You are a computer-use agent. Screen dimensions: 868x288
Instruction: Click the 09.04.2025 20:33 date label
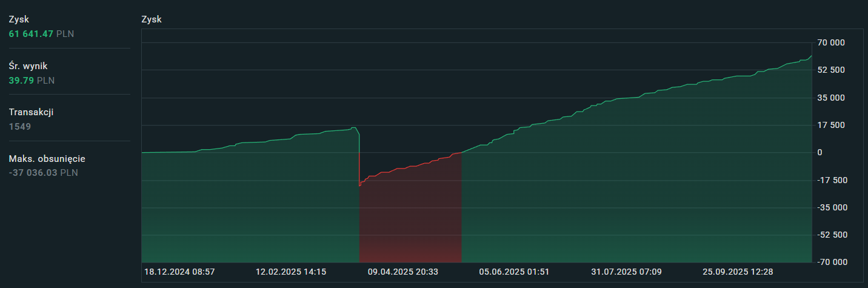402,272
